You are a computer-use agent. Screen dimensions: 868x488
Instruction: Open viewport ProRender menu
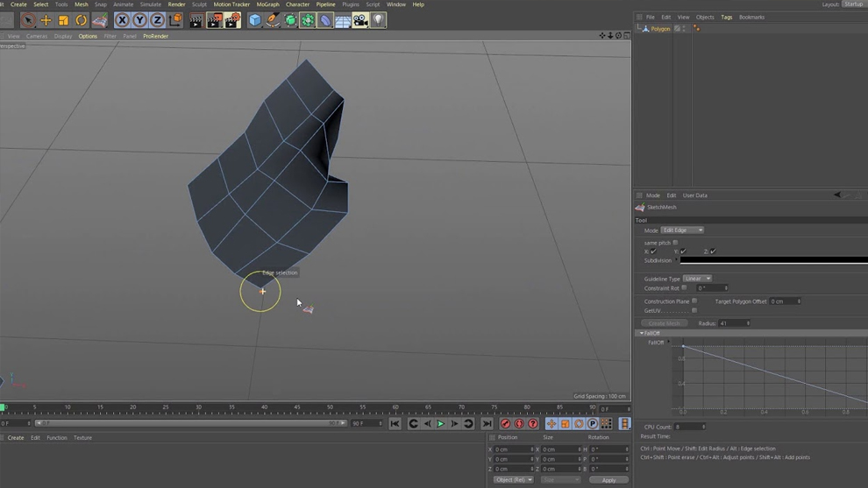[155, 36]
